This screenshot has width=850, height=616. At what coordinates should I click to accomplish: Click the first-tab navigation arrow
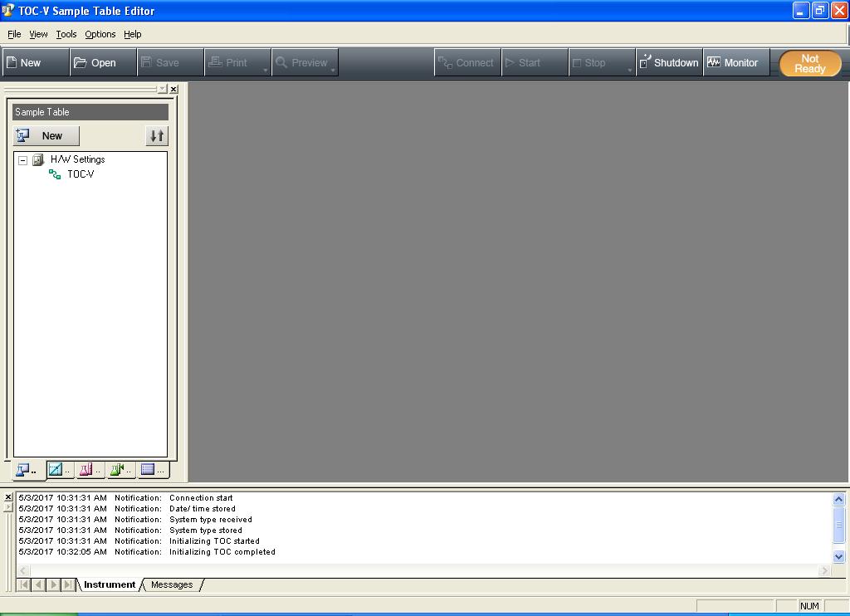pos(24,584)
